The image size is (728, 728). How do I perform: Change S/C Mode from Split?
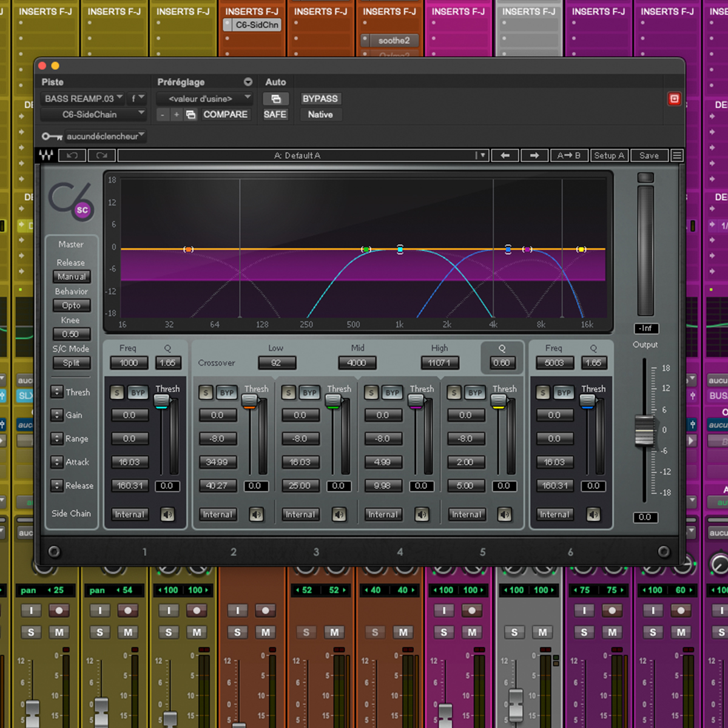click(x=72, y=363)
